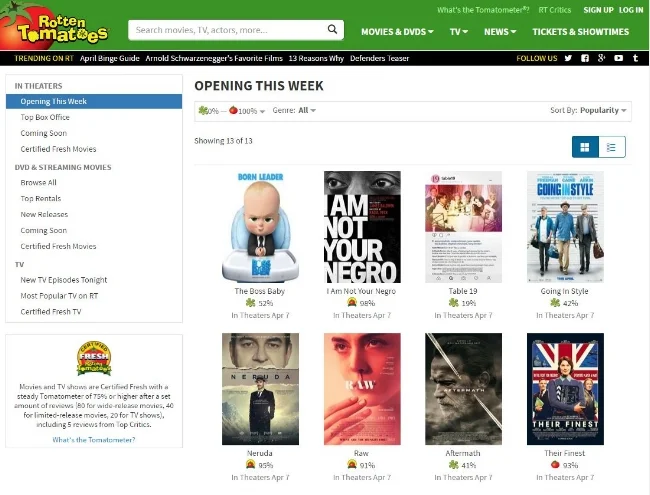650x495 pixels.
Task: Open the YouTube follow icon
Action: (x=618, y=58)
